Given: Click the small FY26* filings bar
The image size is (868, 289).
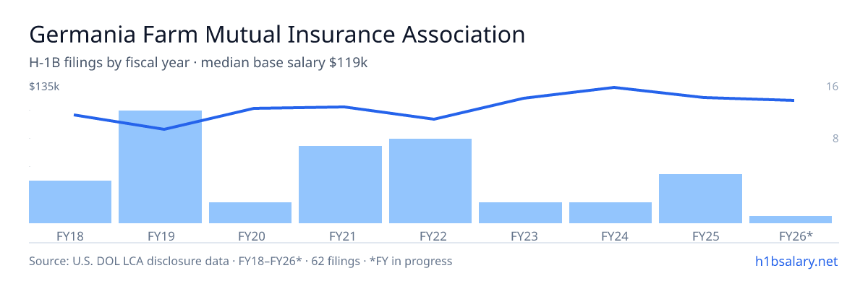Looking at the screenshot, I should click(x=791, y=220).
